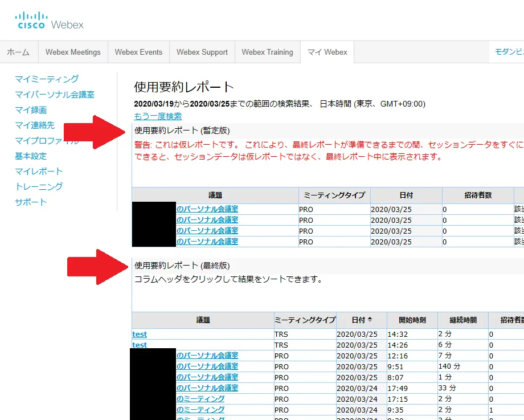This screenshot has height=420, width=524.
Task: Click the sort arrow in 日付 column header
Action: [x=370, y=320]
